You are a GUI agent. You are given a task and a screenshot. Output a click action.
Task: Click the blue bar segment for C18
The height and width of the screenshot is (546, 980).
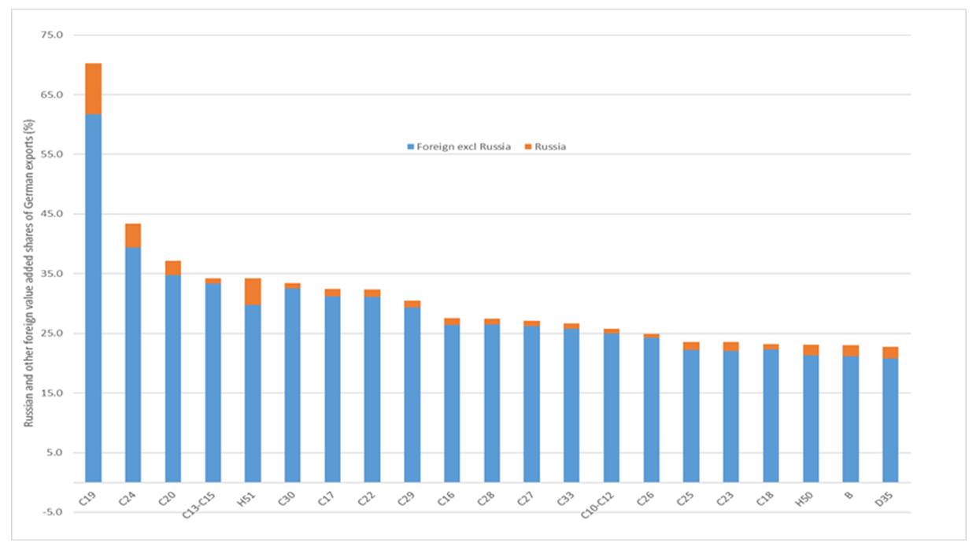tap(771, 416)
